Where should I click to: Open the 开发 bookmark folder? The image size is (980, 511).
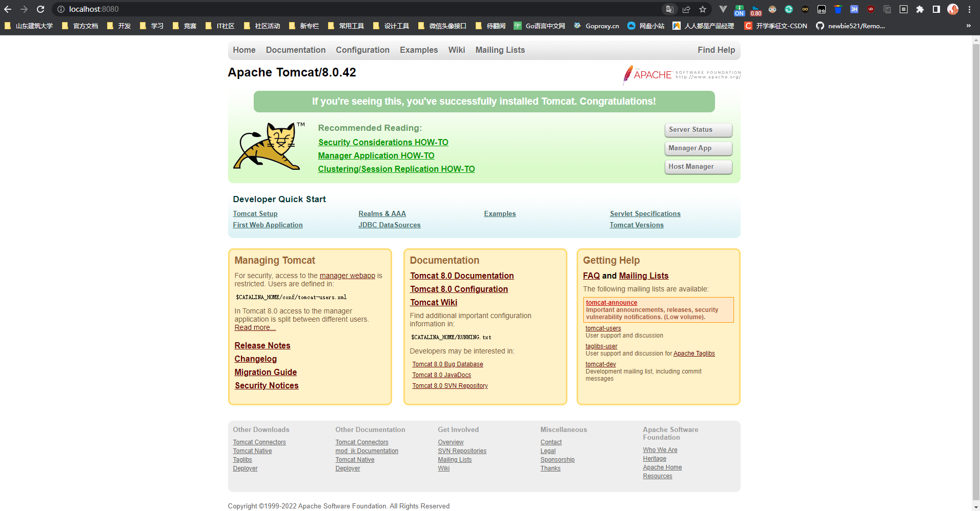119,26
